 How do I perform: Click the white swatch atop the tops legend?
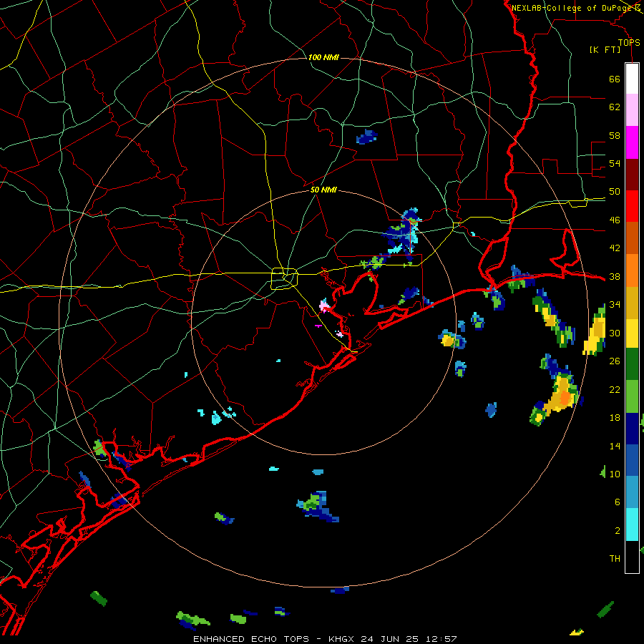[x=632, y=79]
